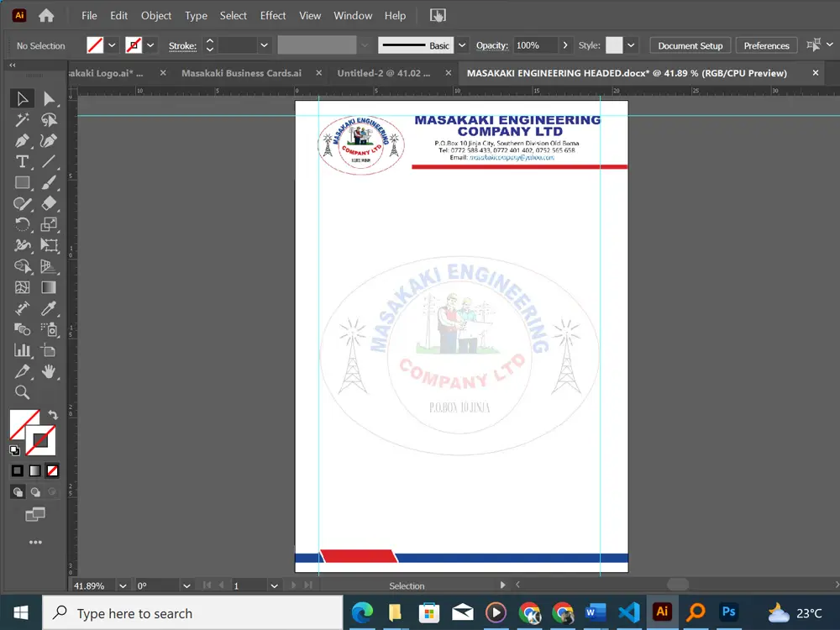Select the Scale tool
The height and width of the screenshot is (630, 840).
coord(49,224)
